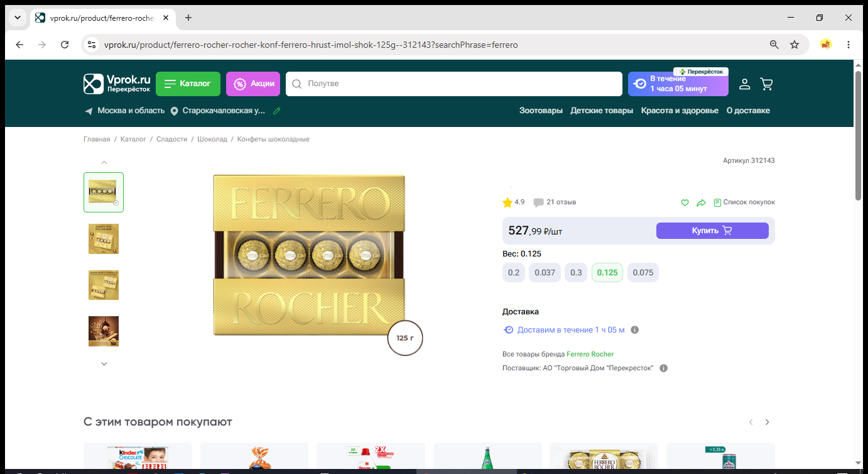Click the 527,99 ₽/шт price

tap(535, 231)
